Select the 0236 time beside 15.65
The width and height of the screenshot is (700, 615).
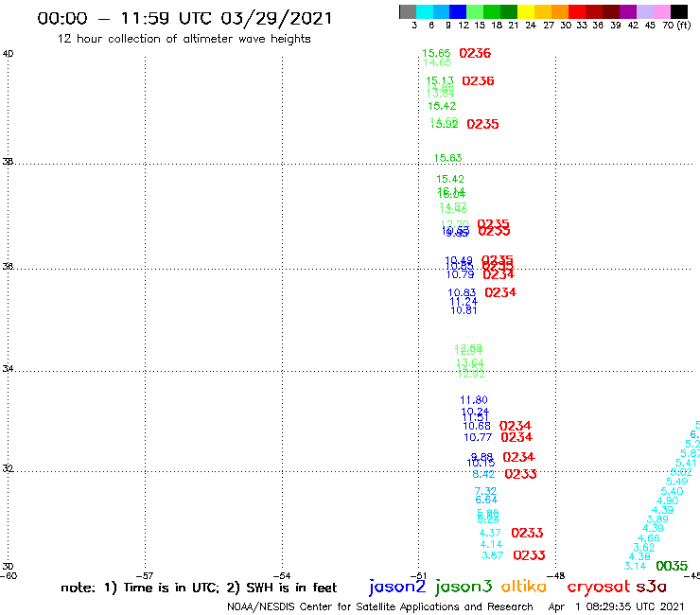pos(475,53)
